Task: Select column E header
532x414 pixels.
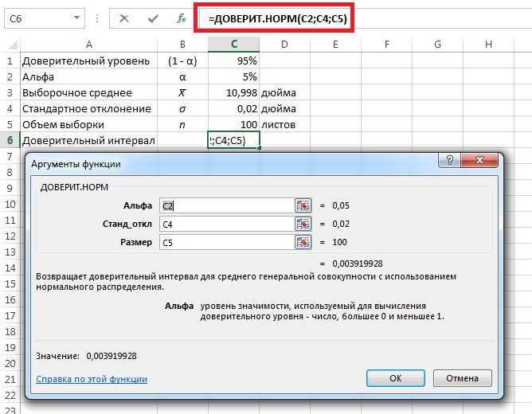Action: pos(335,45)
